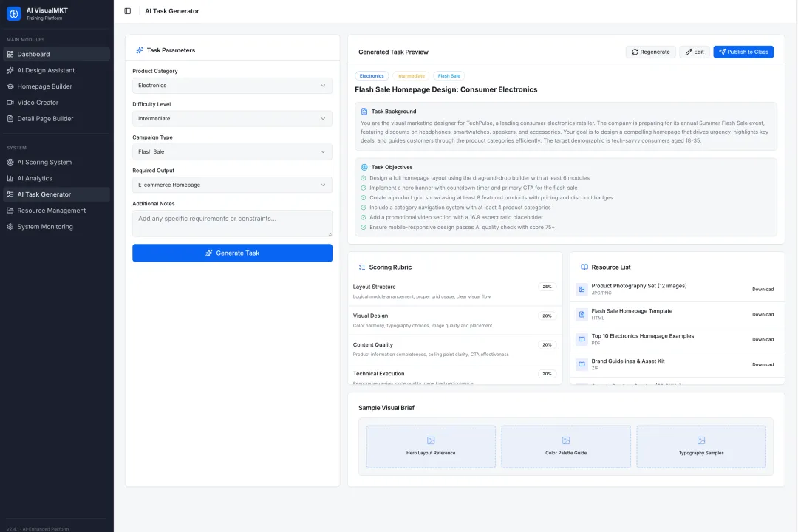Click the Intermediate tag chip
Image resolution: width=798 pixels, height=532 pixels.
click(411, 76)
